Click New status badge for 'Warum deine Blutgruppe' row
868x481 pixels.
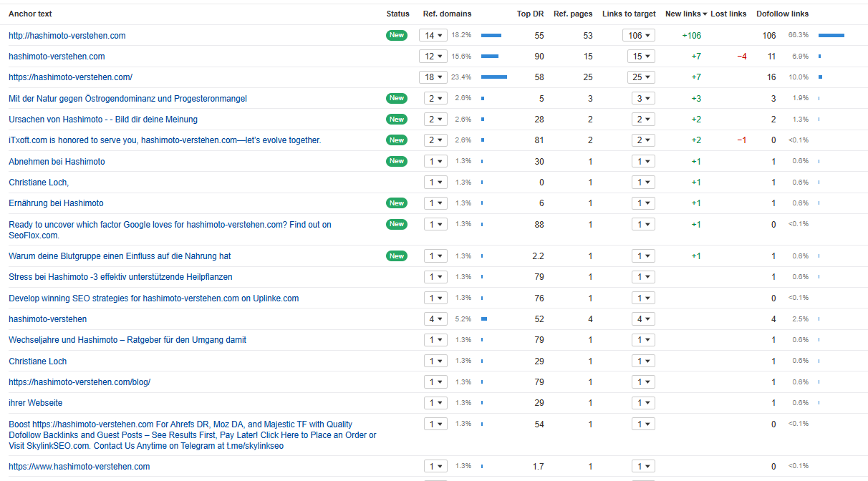tap(397, 256)
